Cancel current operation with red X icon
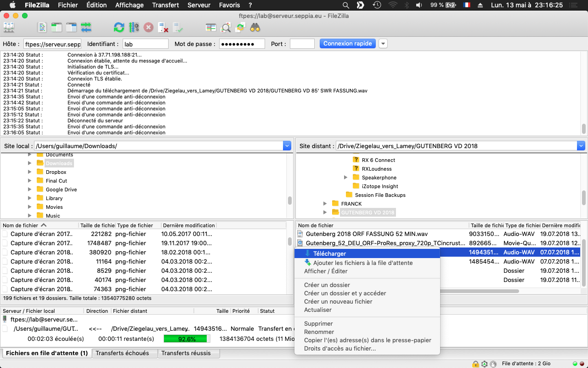This screenshot has height=368, width=588. coord(148,28)
